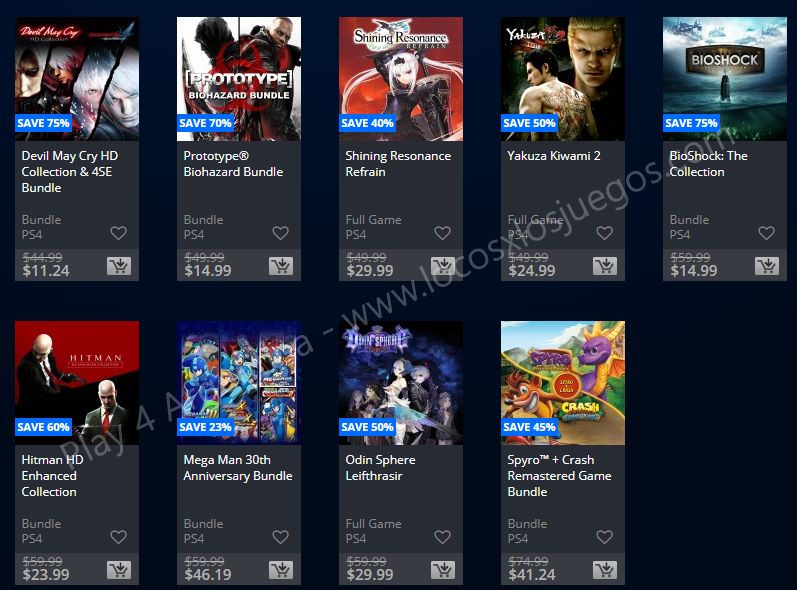The height and width of the screenshot is (590, 797).
Task: Wishlist Shining Resonance Refrain with heart icon
Action: (443, 233)
